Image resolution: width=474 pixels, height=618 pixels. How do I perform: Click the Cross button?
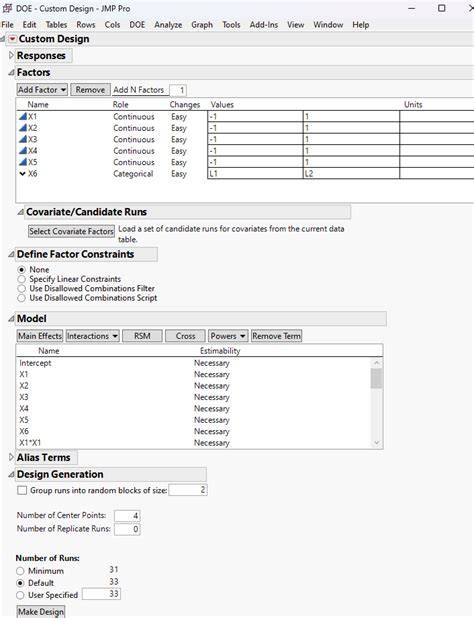186,336
